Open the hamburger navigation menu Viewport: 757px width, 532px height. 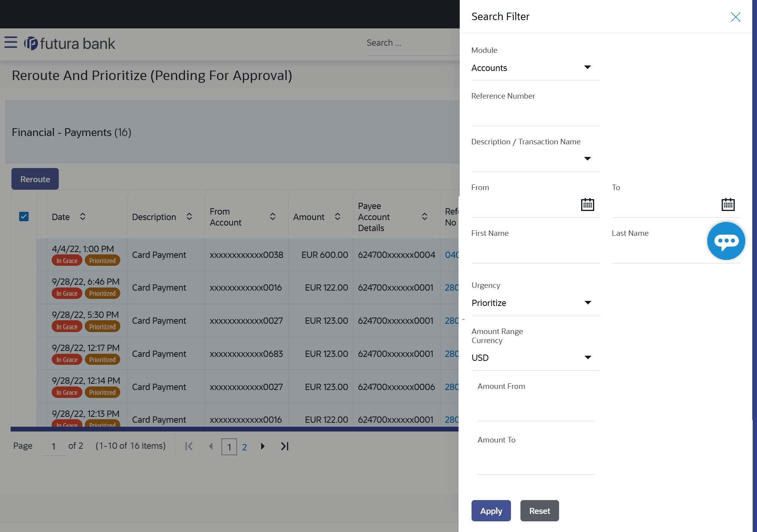(11, 43)
